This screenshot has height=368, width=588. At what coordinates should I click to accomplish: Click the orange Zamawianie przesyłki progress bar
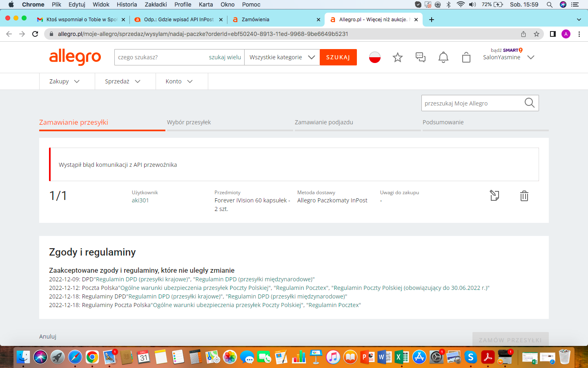102,130
